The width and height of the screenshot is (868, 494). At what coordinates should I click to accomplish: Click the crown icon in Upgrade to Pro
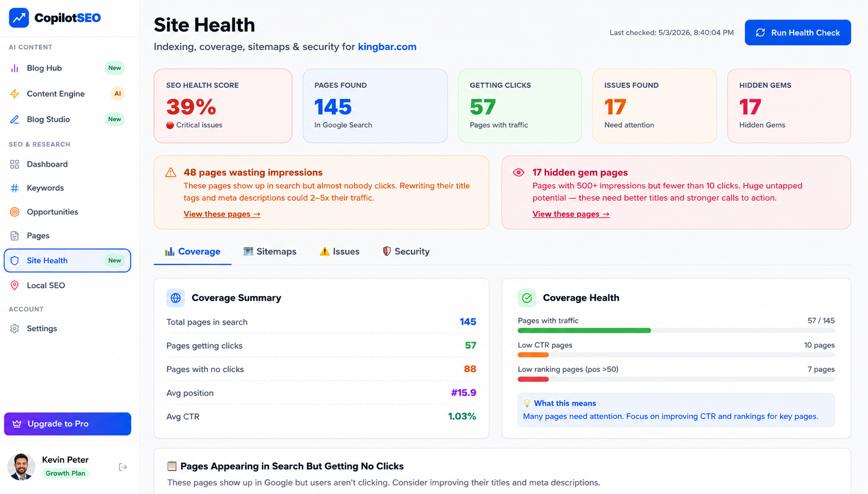(17, 424)
